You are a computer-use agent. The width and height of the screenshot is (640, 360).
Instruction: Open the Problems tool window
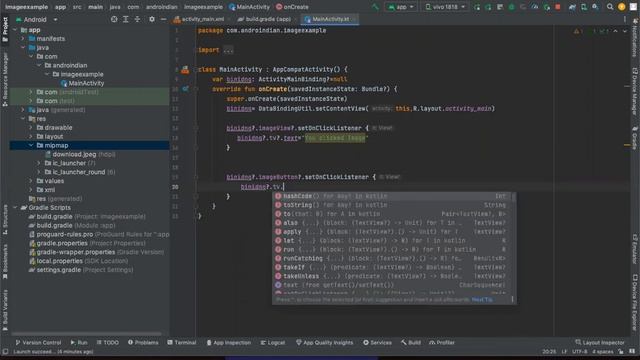coord(143,342)
